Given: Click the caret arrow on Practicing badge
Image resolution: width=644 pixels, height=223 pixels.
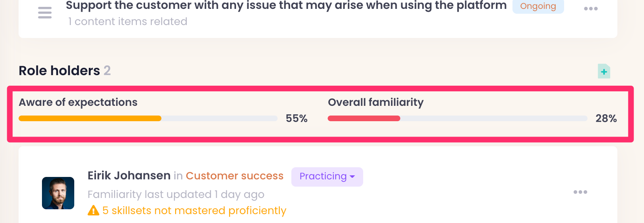Looking at the screenshot, I should [x=352, y=177].
